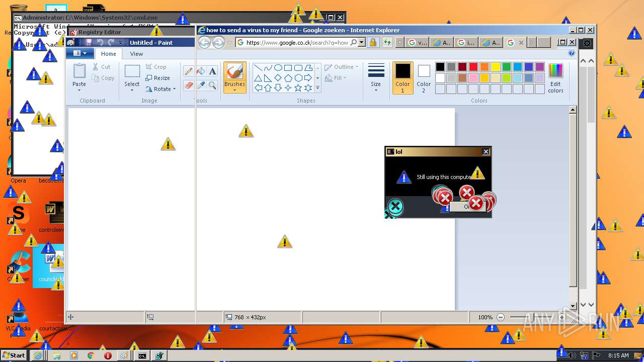This screenshot has height=362, width=644.
Task: Select the Fill with color bucket tool
Action: click(x=201, y=71)
